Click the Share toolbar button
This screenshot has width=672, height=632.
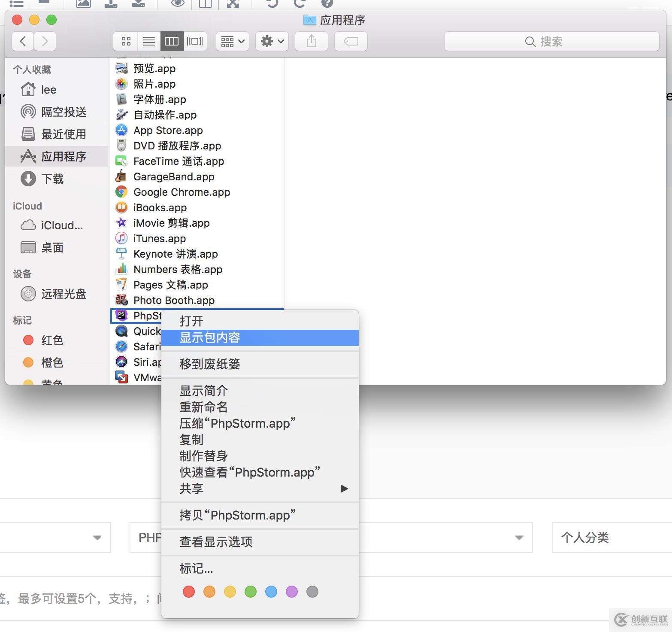312,41
